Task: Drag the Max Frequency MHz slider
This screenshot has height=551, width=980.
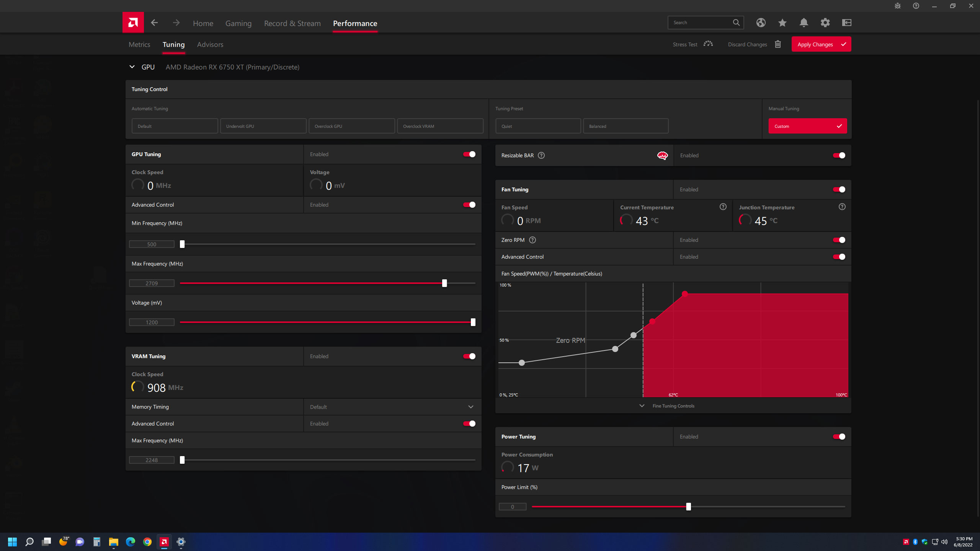Action: pyautogui.click(x=445, y=282)
